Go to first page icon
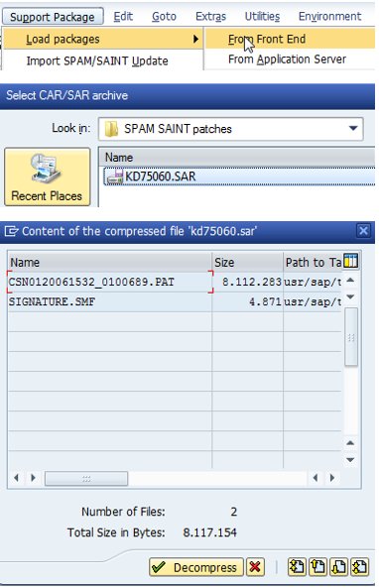 point(298,567)
